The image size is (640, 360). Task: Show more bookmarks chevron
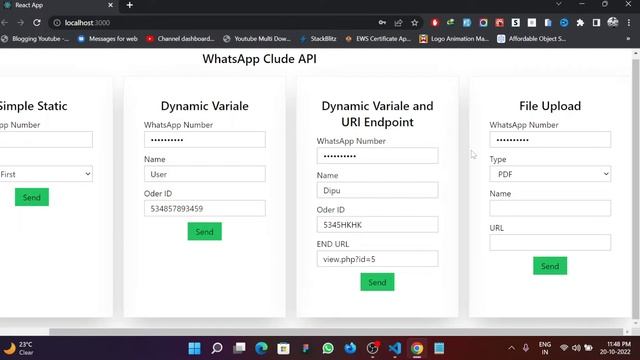pos(628,39)
